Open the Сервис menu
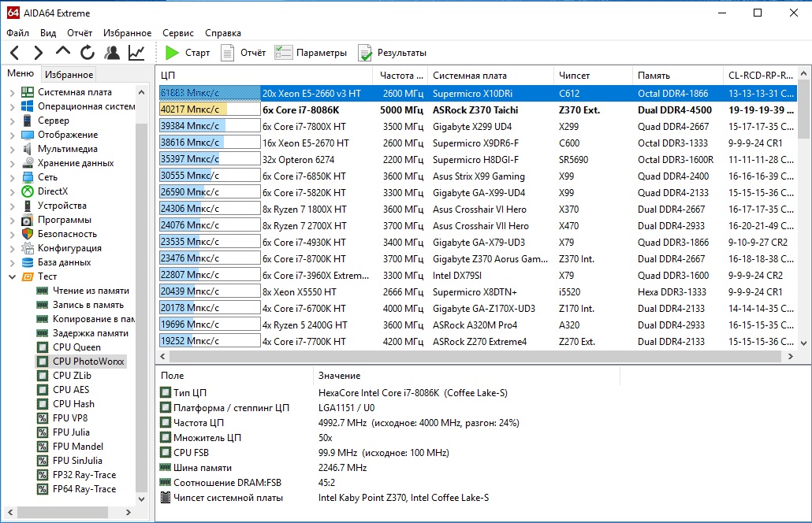Viewport: 812px width, 523px height. coord(178,33)
